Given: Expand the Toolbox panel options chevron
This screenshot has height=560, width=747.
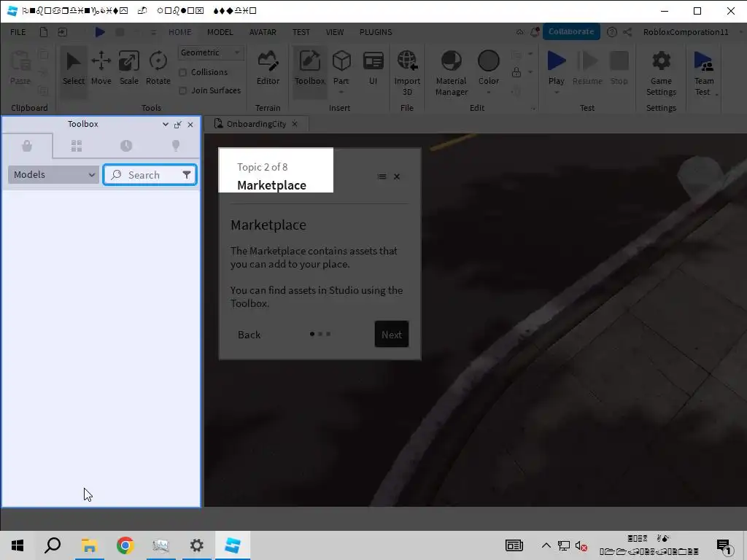Looking at the screenshot, I should point(166,124).
